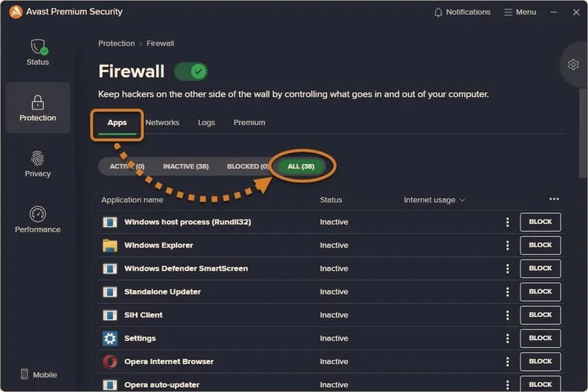Block Windows Defender SmartScreen

(x=540, y=268)
